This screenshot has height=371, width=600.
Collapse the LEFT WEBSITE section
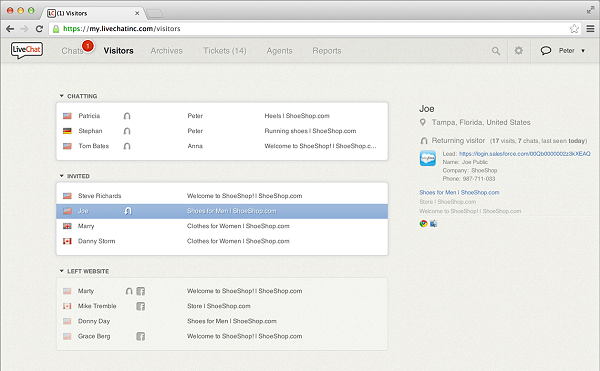tap(62, 271)
